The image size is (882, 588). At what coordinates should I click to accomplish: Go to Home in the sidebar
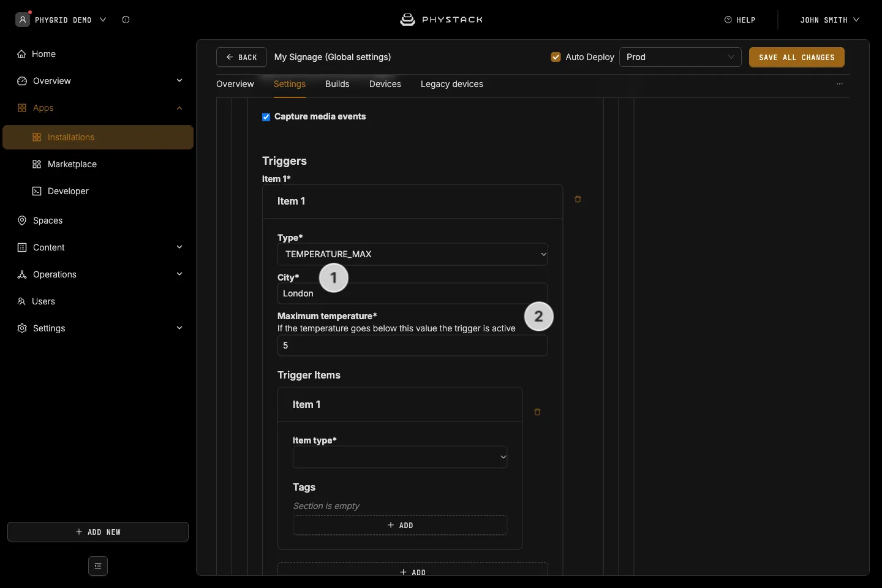(x=98, y=54)
